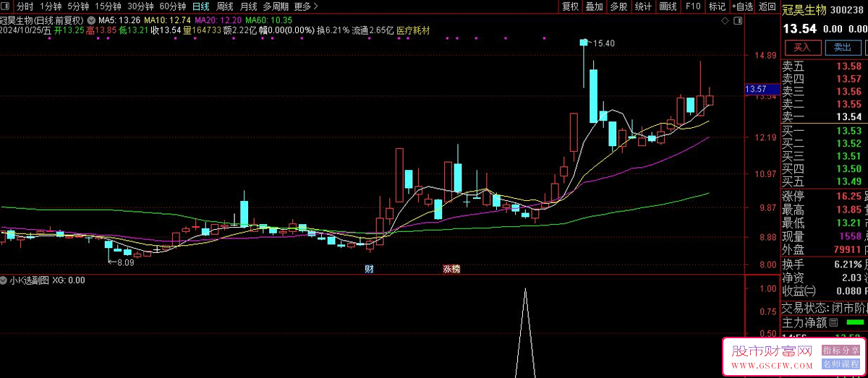Click the 外盘 value 79911
Screen dimensions: 868x378
pyautogui.click(x=847, y=249)
